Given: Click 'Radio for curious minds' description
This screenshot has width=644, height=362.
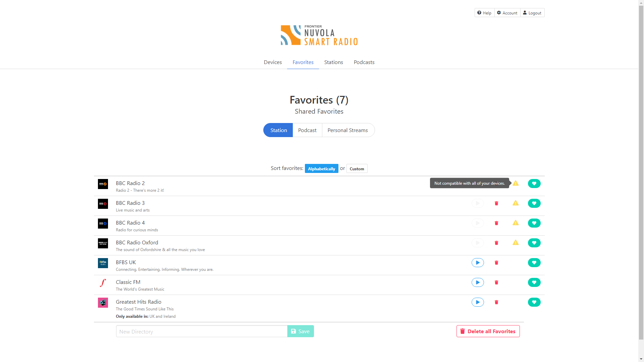Looking at the screenshot, I should coord(137,230).
